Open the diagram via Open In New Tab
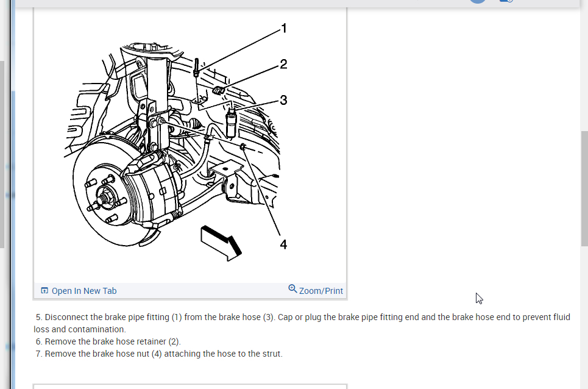588x389 pixels. pyautogui.click(x=79, y=291)
